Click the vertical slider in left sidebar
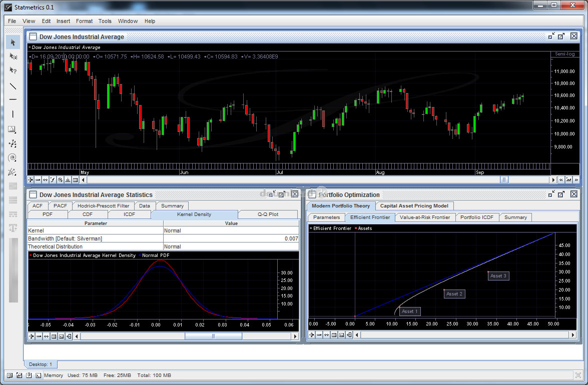 pyautogui.click(x=14, y=270)
